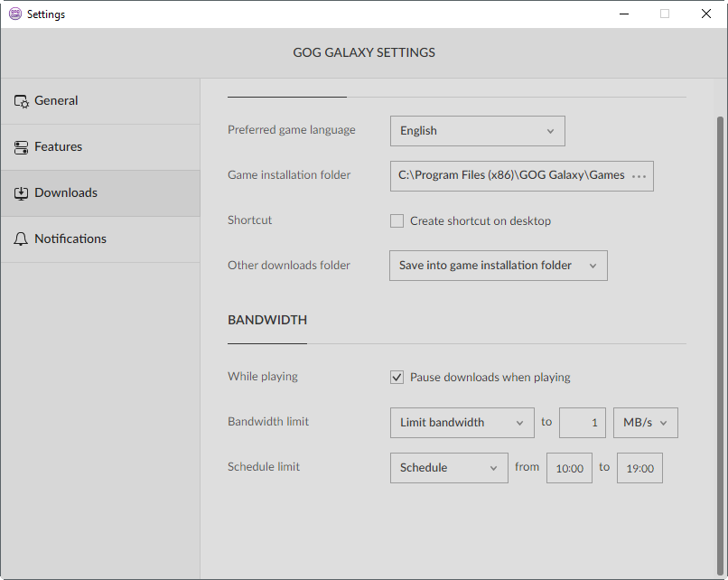Click the While playing label
Viewport: 728px width, 580px height.
tap(263, 377)
